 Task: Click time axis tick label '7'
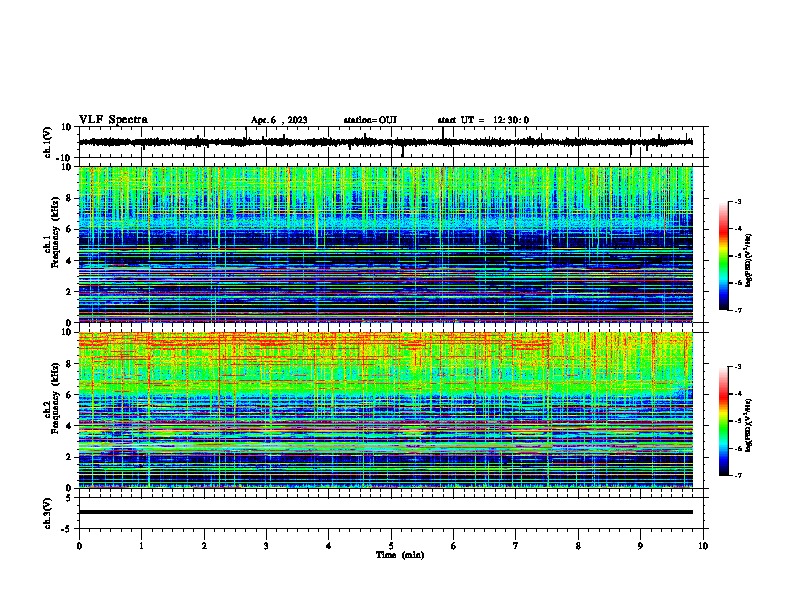coord(516,546)
